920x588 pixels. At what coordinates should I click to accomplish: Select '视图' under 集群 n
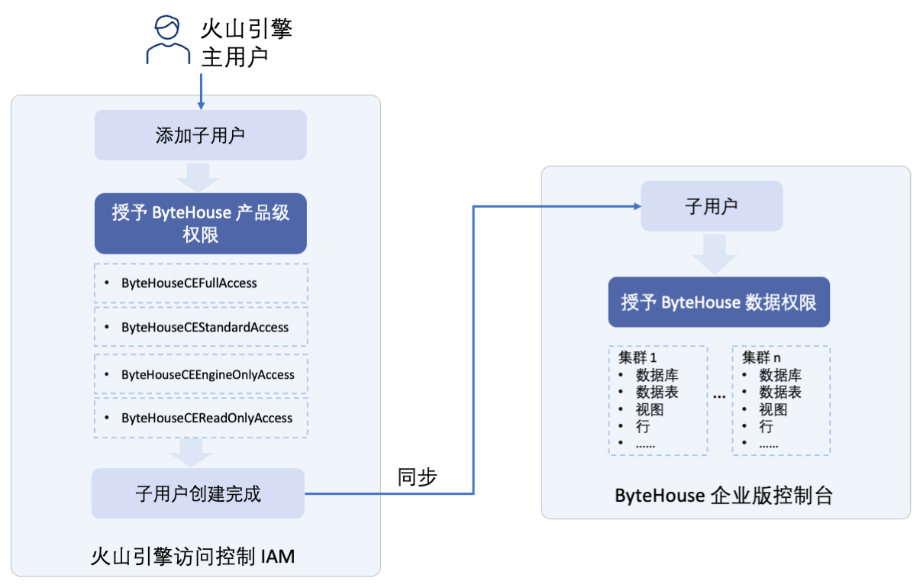click(x=773, y=409)
